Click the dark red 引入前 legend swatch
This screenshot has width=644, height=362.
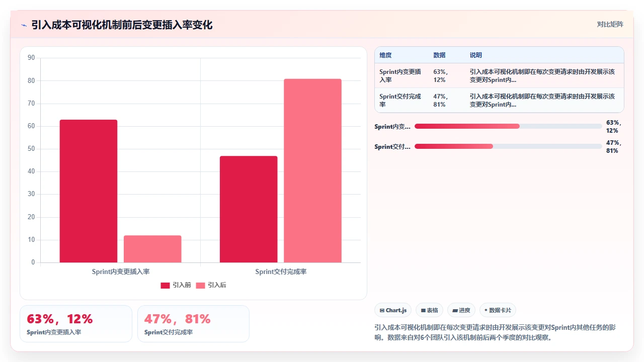(165, 286)
